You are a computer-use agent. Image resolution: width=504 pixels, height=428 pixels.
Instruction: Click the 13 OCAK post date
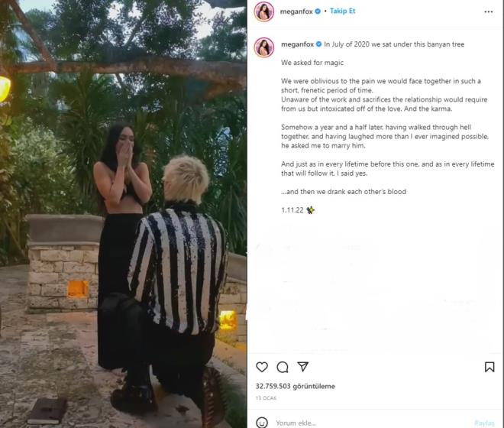point(267,398)
